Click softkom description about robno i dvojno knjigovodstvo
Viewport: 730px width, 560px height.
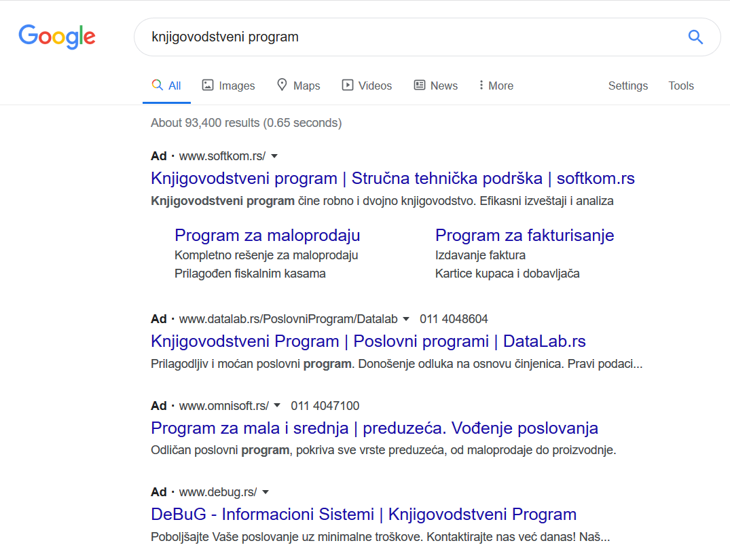(x=382, y=201)
